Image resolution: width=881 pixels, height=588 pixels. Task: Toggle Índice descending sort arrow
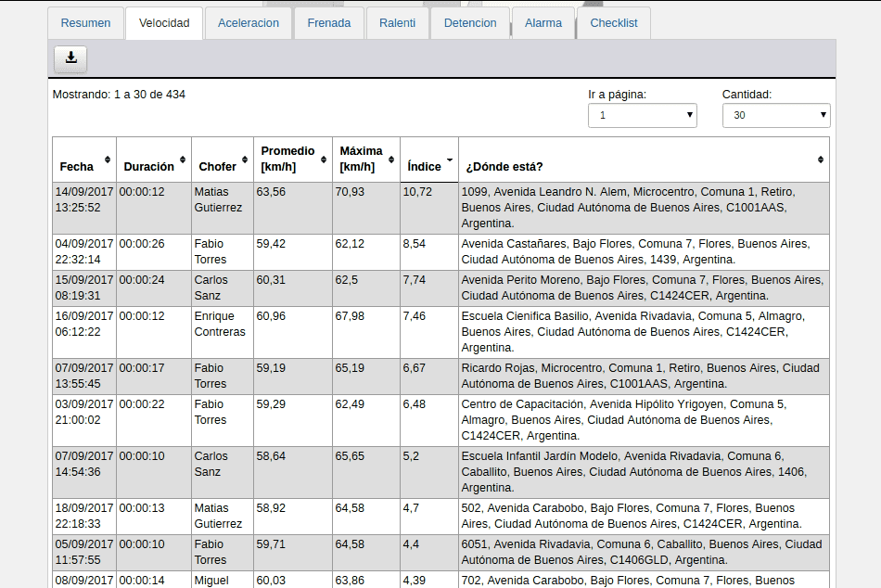point(450,160)
